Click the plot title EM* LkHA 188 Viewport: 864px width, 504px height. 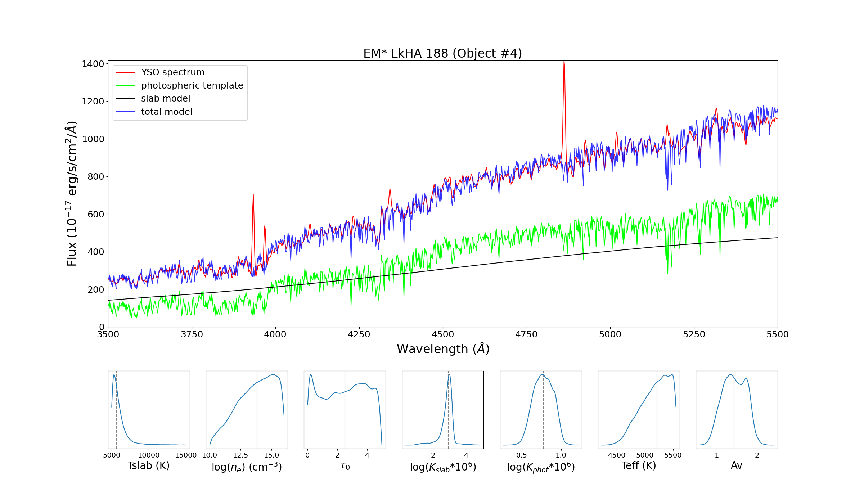(x=442, y=53)
